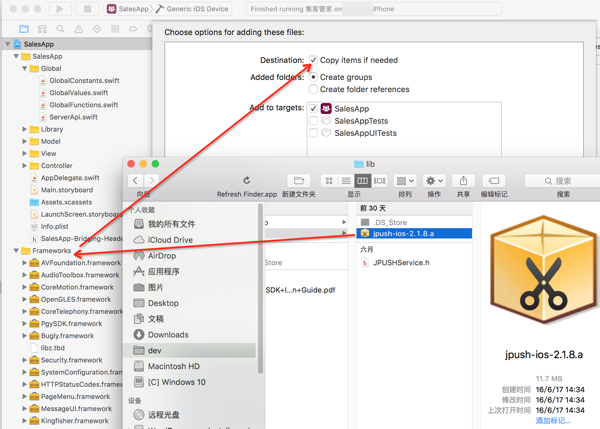The width and height of the screenshot is (600, 429).
Task: Go back in Finder window
Action: pyautogui.click(x=135, y=180)
